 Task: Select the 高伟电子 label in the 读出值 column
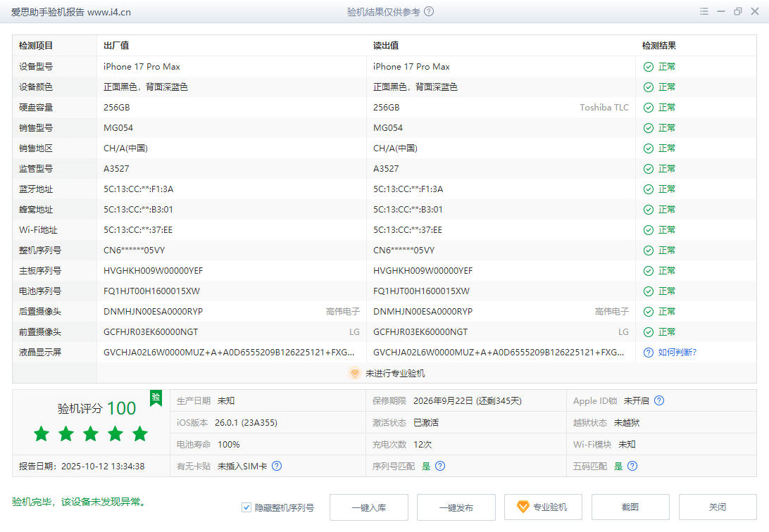point(611,312)
